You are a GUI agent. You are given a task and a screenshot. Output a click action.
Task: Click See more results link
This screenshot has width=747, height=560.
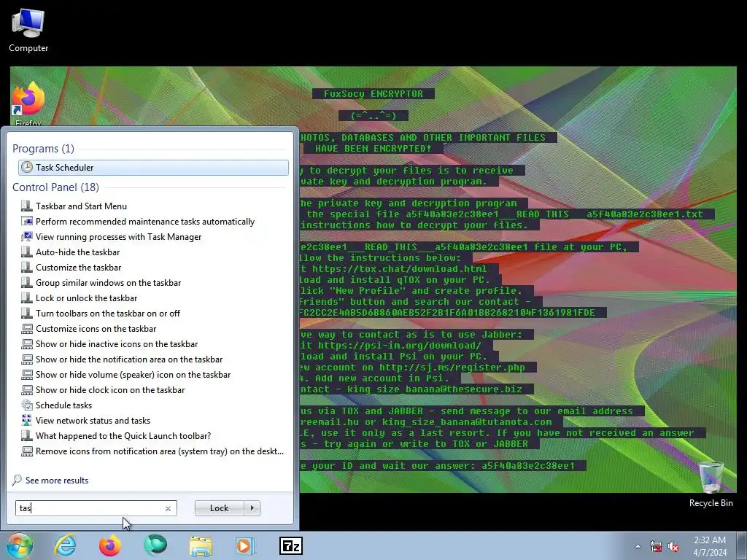coord(57,481)
